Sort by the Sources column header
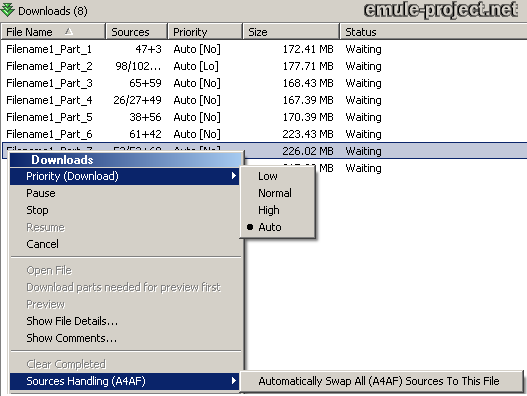This screenshot has width=527, height=396. (x=136, y=32)
